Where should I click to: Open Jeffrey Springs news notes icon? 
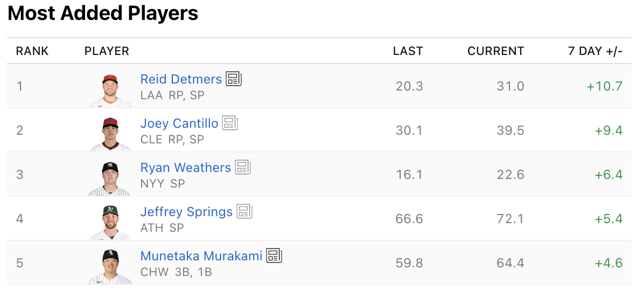[244, 211]
